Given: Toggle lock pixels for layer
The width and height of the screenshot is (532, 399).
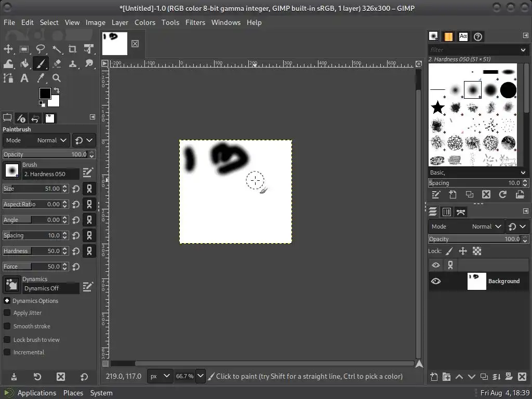Looking at the screenshot, I should click(449, 251).
